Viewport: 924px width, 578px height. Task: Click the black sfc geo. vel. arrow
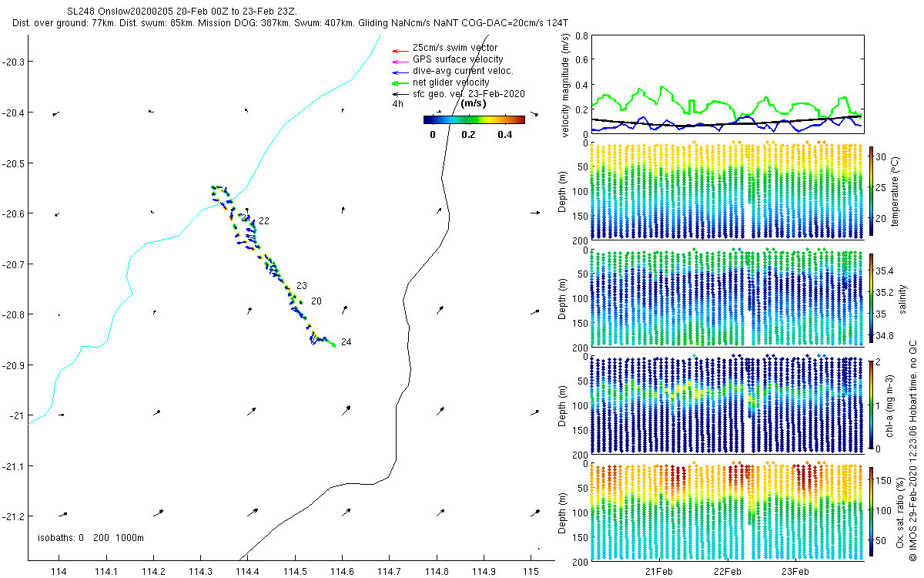pyautogui.click(x=399, y=94)
